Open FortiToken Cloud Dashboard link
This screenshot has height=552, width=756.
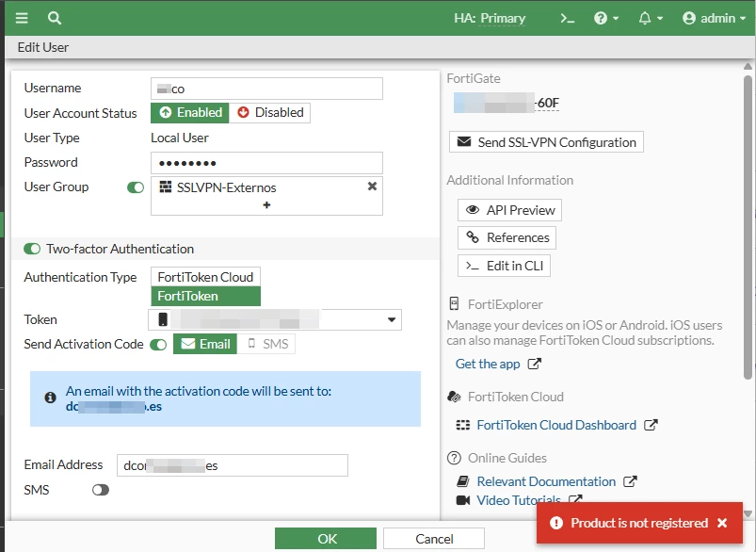(556, 425)
